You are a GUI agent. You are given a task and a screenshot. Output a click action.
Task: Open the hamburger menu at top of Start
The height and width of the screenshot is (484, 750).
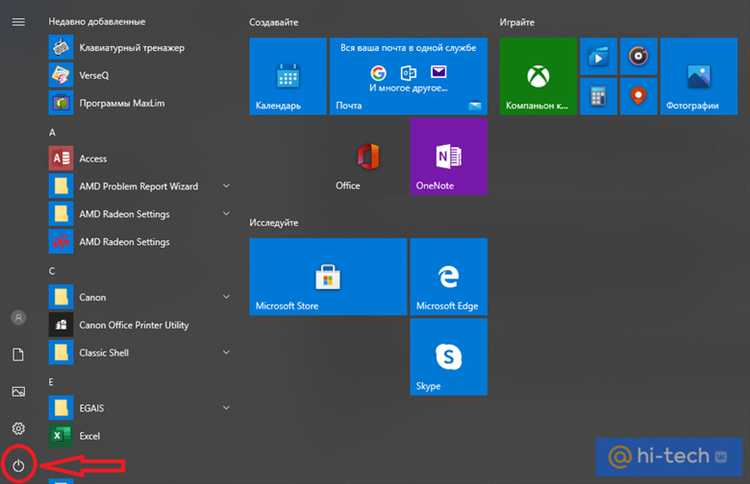tap(18, 22)
